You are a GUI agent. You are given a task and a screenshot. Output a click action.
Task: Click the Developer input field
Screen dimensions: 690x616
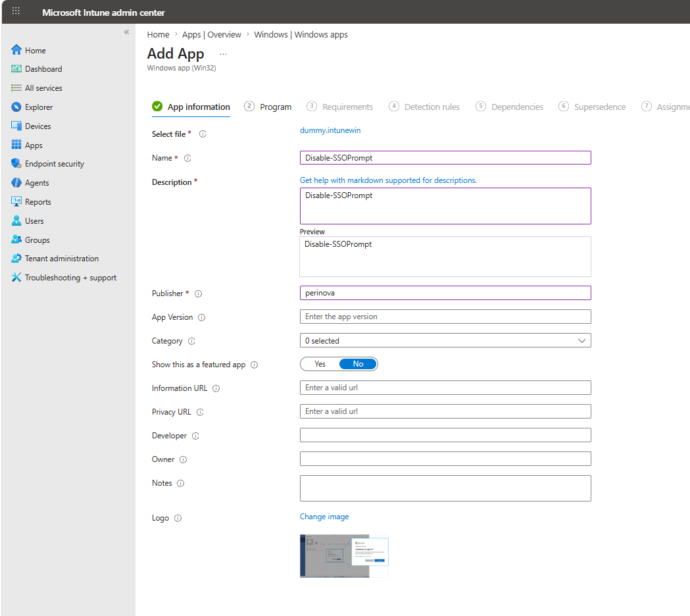445,435
